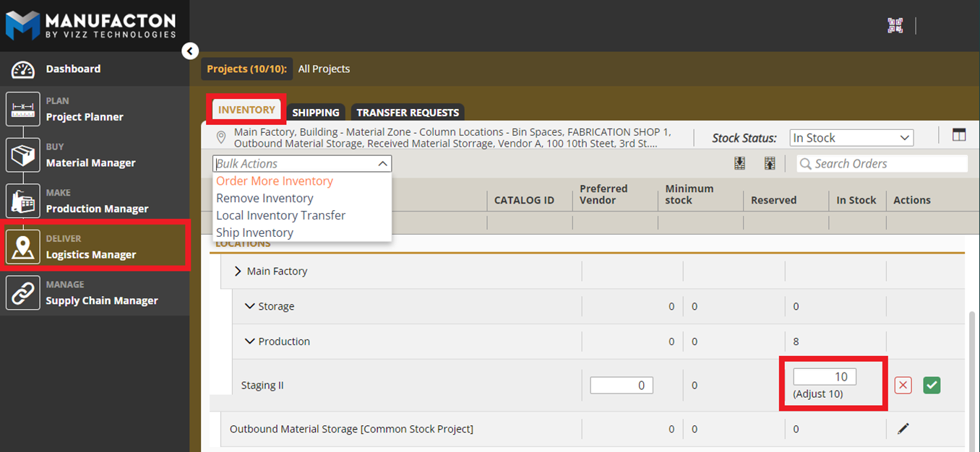Switch to the Inventory tab
The image size is (980, 452).
(x=246, y=110)
